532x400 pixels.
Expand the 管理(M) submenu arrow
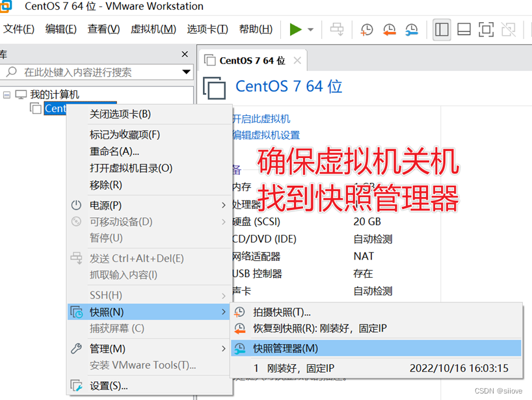click(223, 349)
